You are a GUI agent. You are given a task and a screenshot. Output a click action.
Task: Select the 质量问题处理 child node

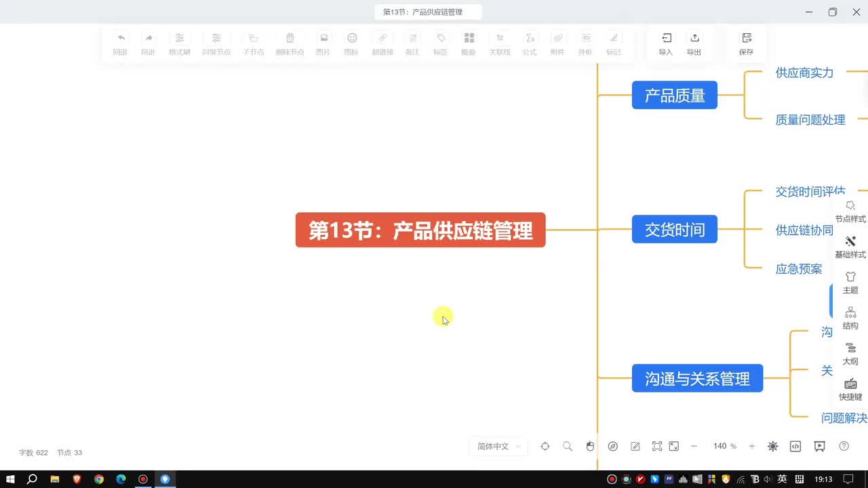coord(810,119)
